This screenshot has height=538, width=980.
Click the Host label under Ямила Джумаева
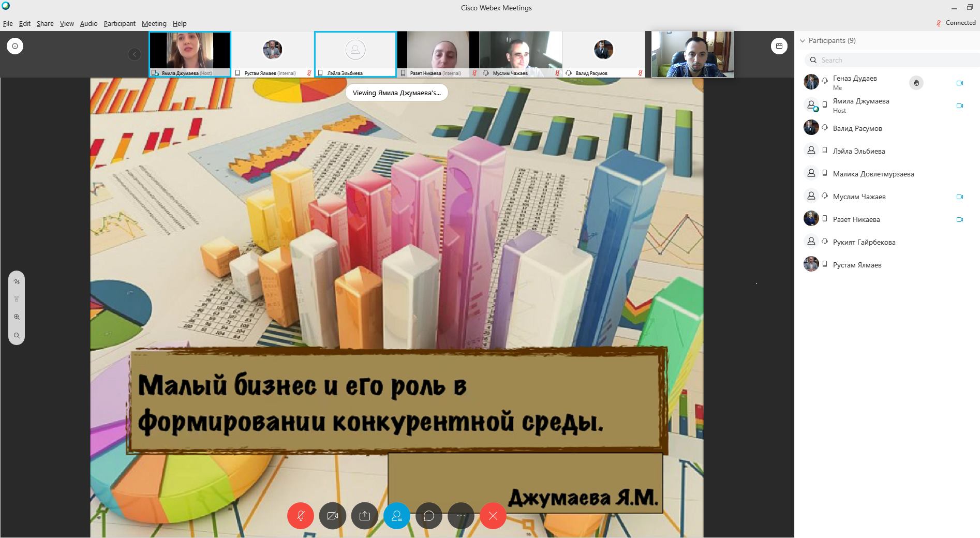839,111
